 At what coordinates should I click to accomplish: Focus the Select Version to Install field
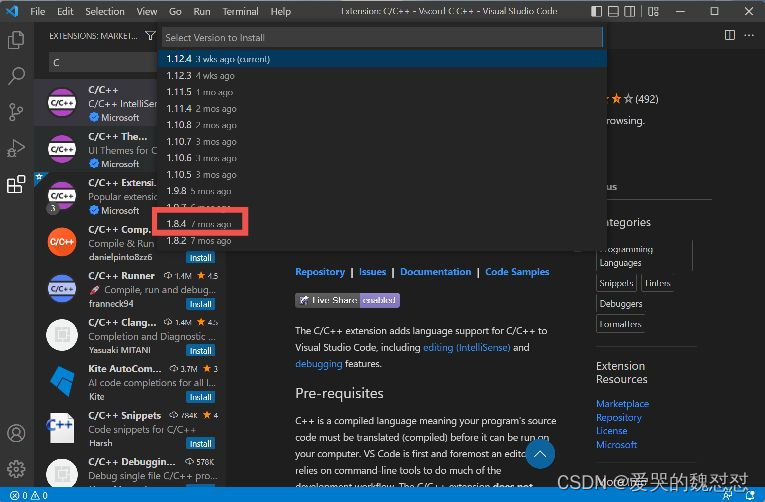click(x=382, y=38)
